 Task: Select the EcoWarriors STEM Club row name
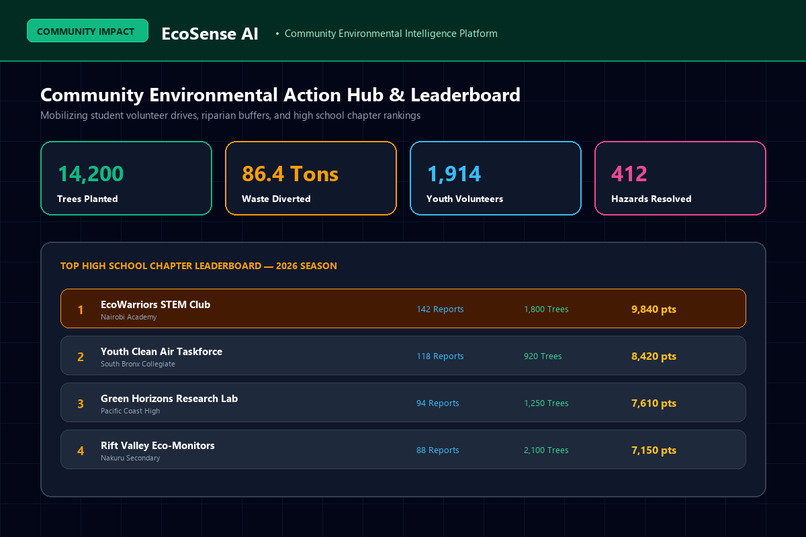[x=155, y=304]
